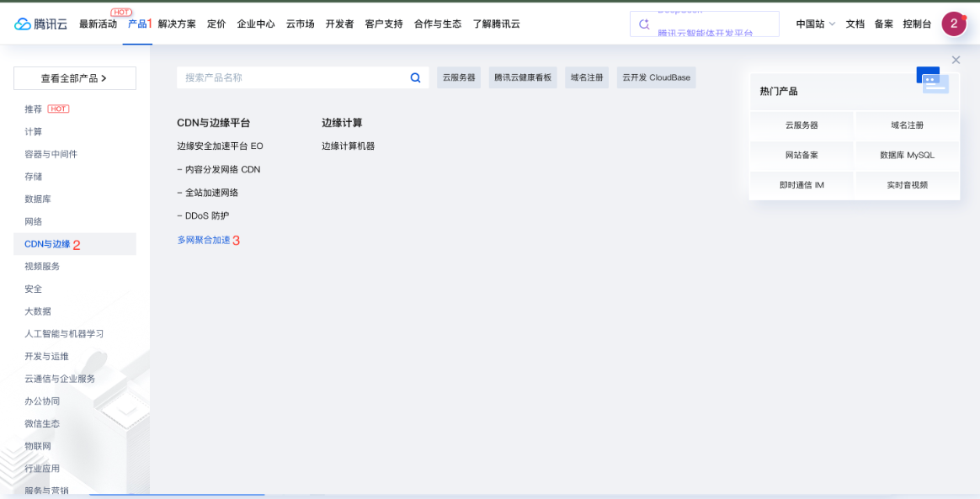Click the hot products card icon
The width and height of the screenshot is (980, 499).
[933, 81]
